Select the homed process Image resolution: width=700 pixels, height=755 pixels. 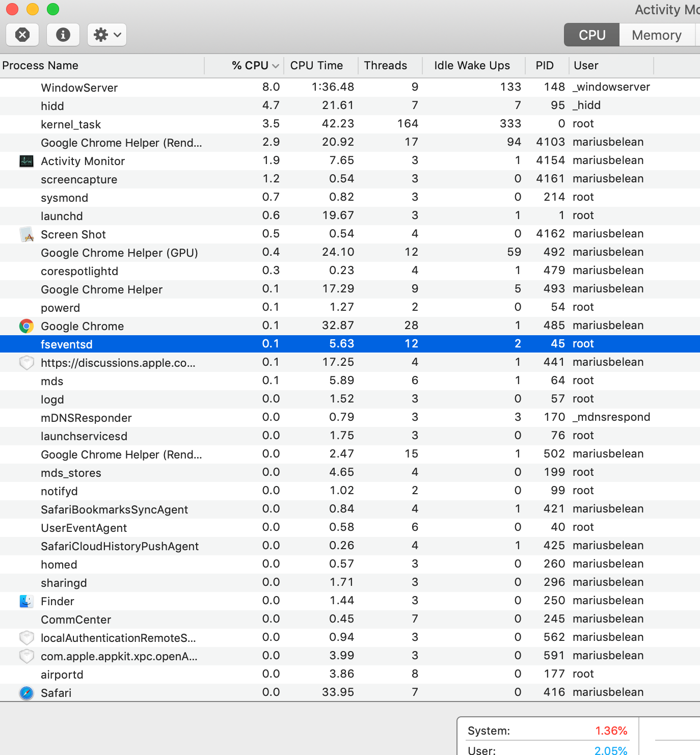(x=59, y=564)
